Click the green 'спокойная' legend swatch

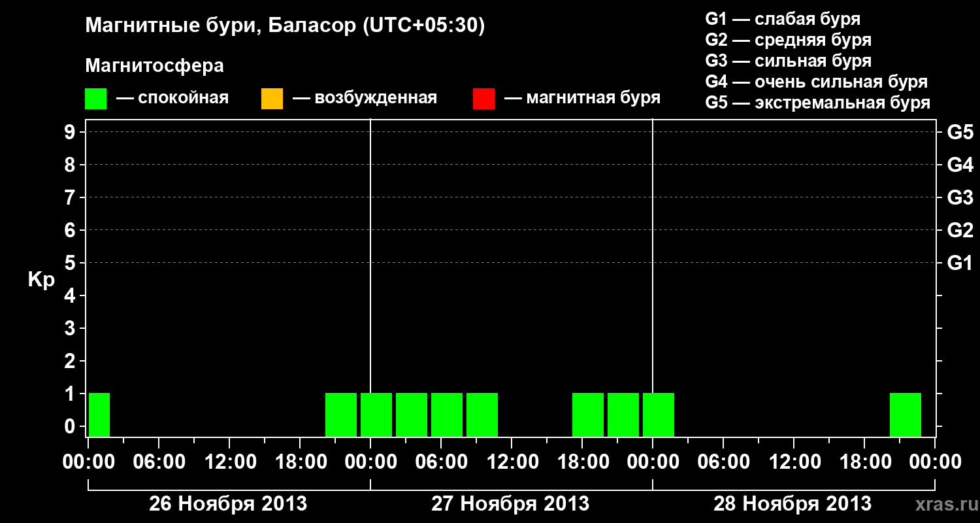pos(95,99)
